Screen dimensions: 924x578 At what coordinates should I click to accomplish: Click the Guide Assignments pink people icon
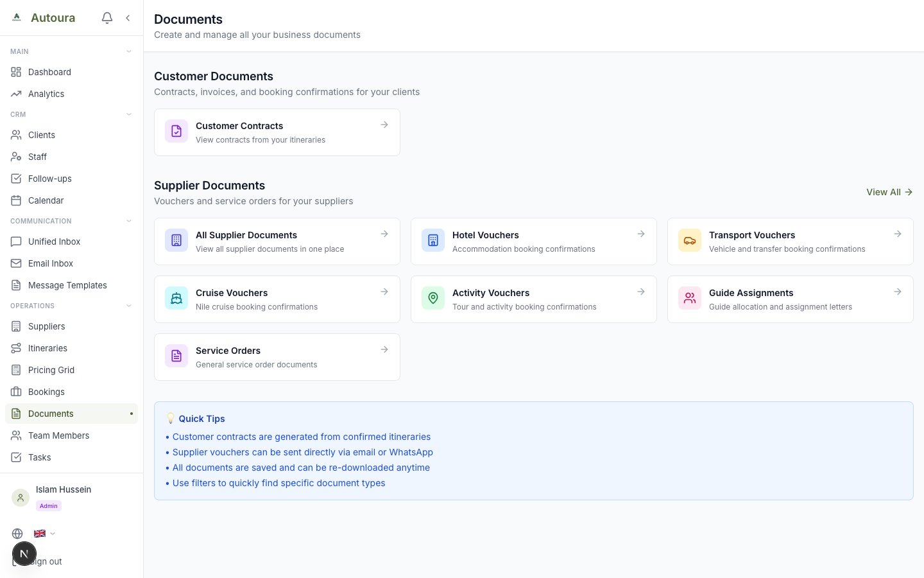tap(690, 298)
